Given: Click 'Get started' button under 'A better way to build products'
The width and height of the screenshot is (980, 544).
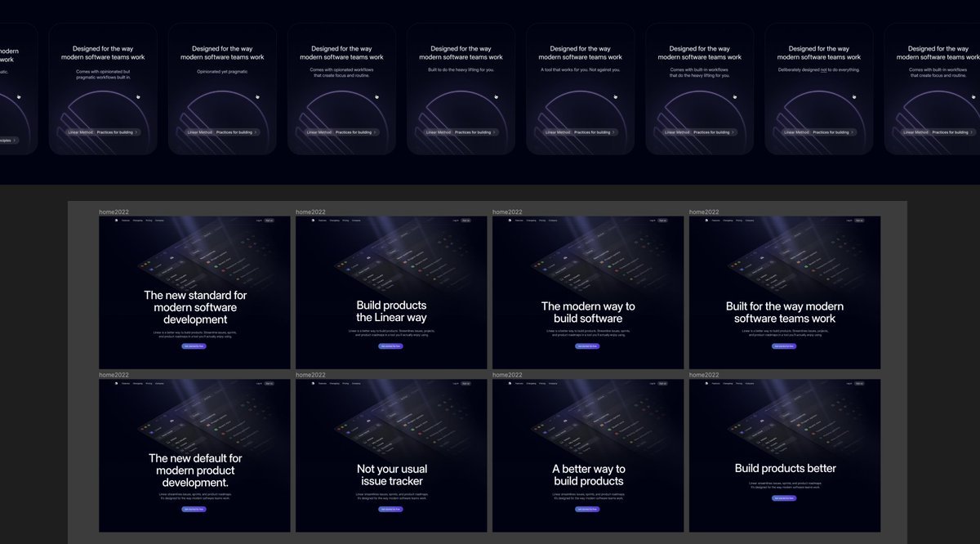Looking at the screenshot, I should pyautogui.click(x=588, y=509).
